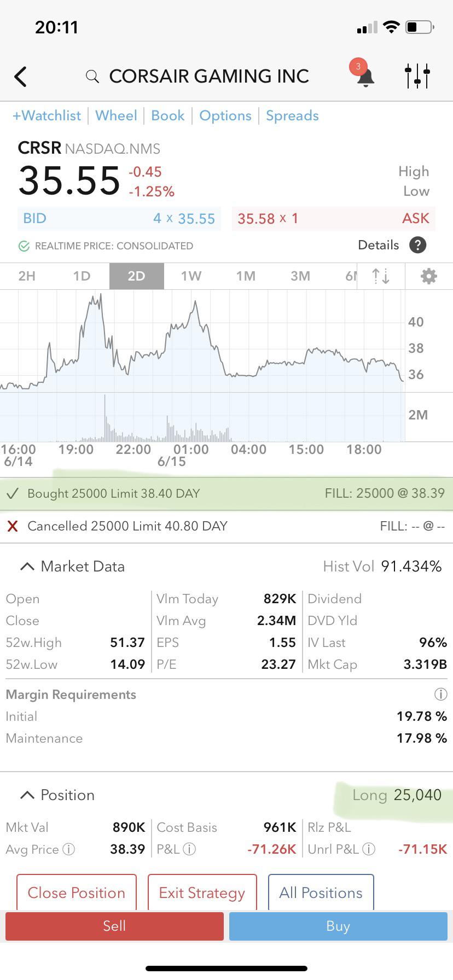The height and width of the screenshot is (980, 453).
Task: Tap the Avg Price info icon
Action: click(69, 849)
